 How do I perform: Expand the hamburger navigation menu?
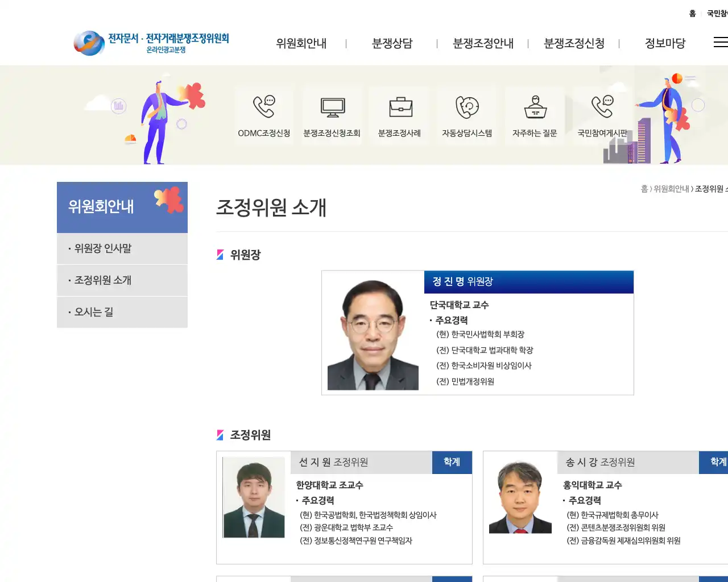pos(720,42)
